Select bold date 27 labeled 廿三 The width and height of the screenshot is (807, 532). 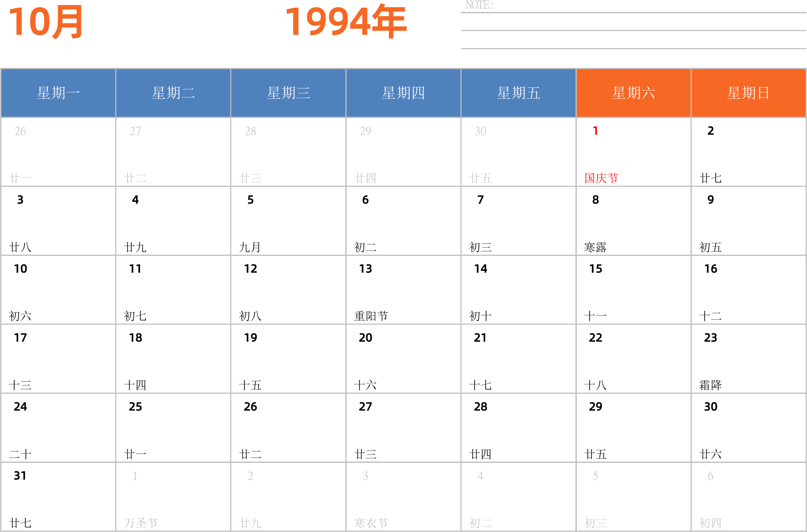(x=365, y=407)
